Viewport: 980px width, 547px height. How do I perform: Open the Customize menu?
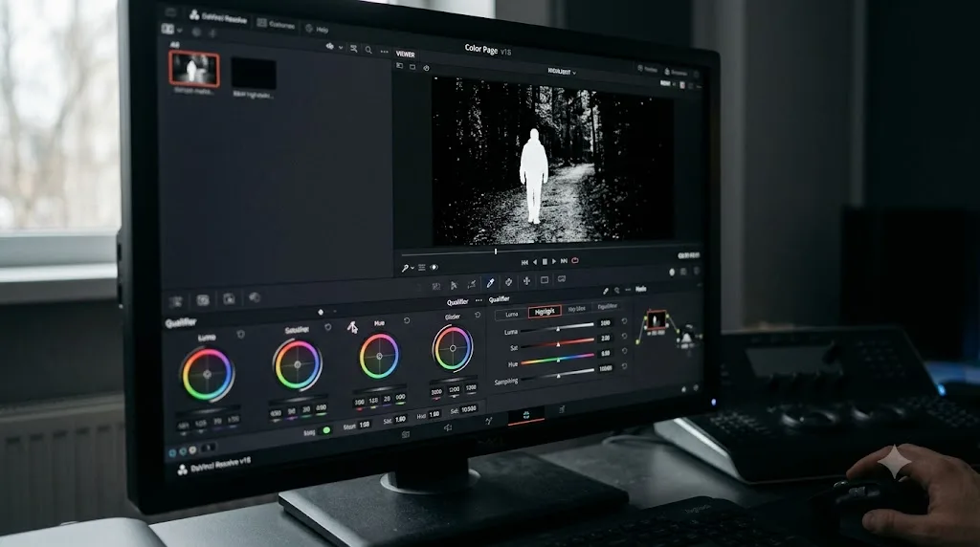click(x=277, y=24)
